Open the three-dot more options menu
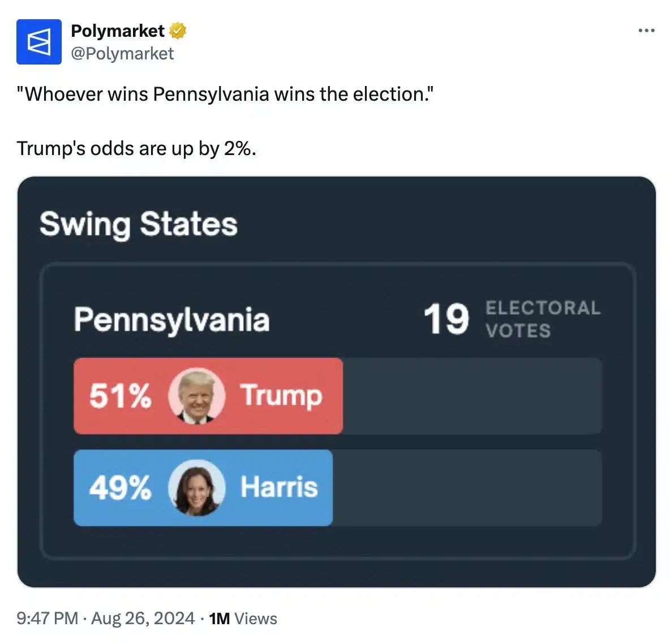 tap(646, 31)
